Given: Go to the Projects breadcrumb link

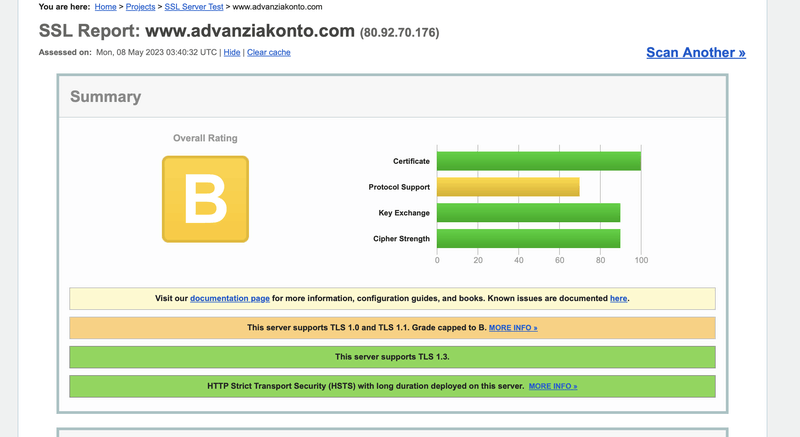Looking at the screenshot, I should (140, 7).
